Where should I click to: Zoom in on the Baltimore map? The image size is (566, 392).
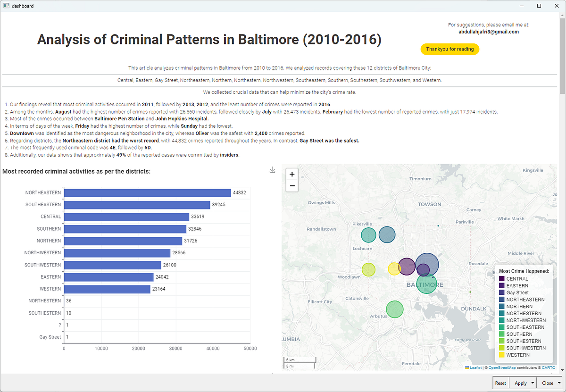pyautogui.click(x=292, y=174)
